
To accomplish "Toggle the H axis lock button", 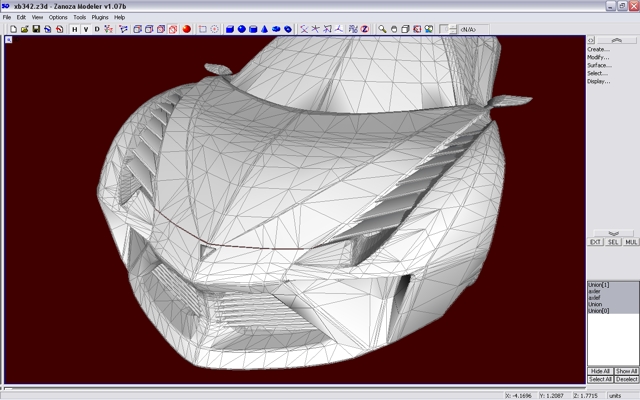I will pyautogui.click(x=74, y=29).
